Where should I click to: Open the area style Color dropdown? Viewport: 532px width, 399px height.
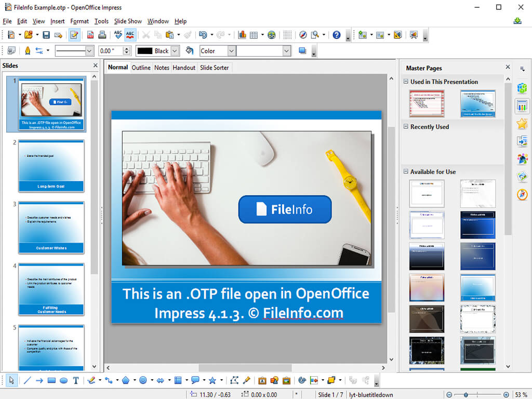[231, 51]
